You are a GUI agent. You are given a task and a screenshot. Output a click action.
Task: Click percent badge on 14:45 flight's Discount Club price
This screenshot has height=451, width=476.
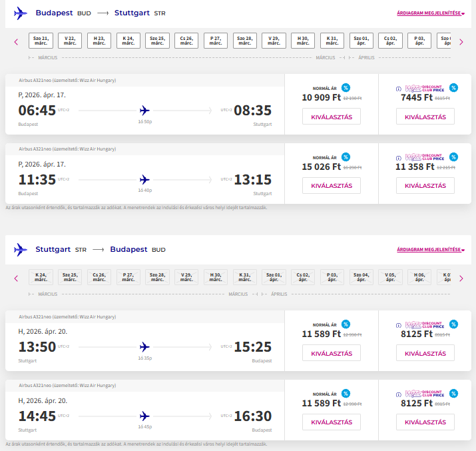[453, 394]
